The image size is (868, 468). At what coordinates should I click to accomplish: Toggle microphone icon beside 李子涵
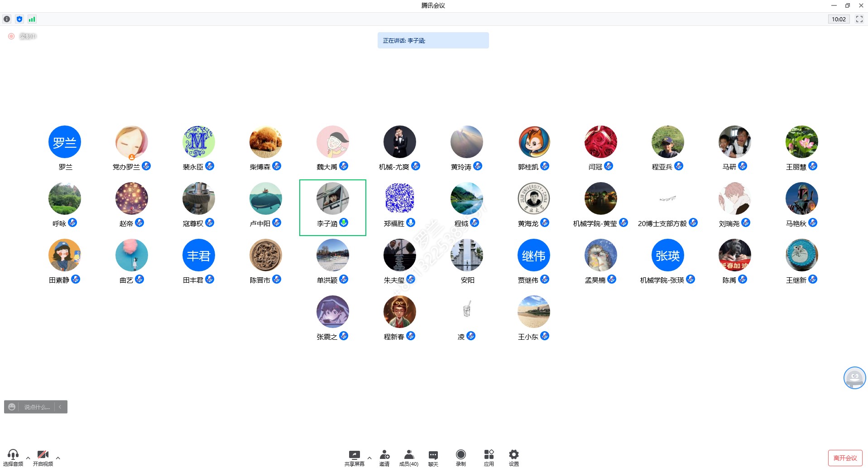(344, 222)
